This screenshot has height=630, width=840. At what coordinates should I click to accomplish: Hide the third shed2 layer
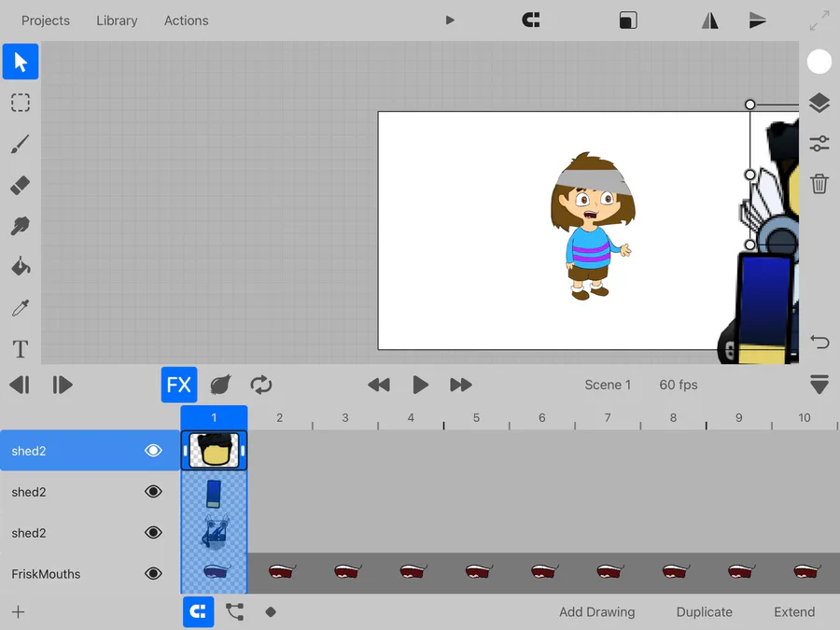pyautogui.click(x=153, y=533)
